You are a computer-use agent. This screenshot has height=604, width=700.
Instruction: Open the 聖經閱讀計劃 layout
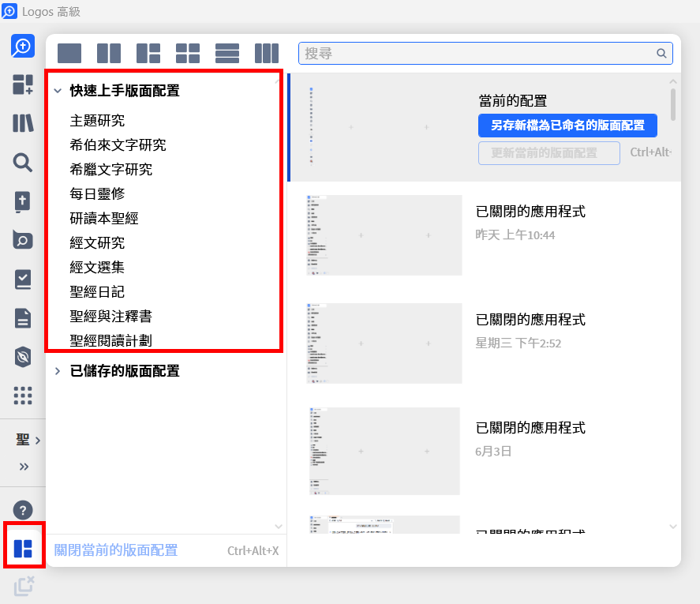111,340
